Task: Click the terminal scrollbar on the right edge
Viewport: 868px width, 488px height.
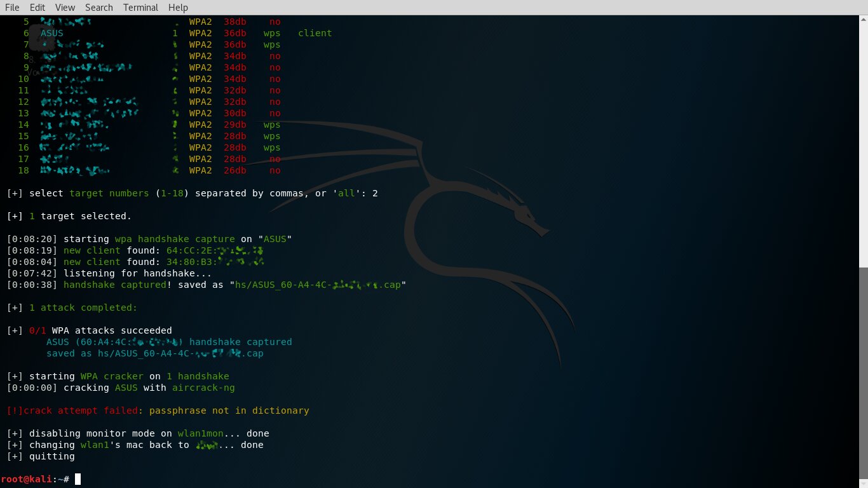Action: pyautogui.click(x=864, y=375)
